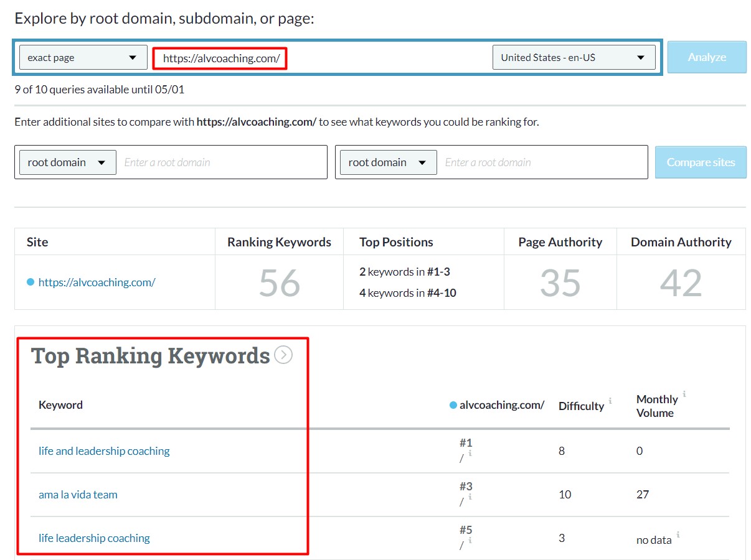Click info icon beside rank #1
The height and width of the screenshot is (560, 751).
(x=470, y=454)
